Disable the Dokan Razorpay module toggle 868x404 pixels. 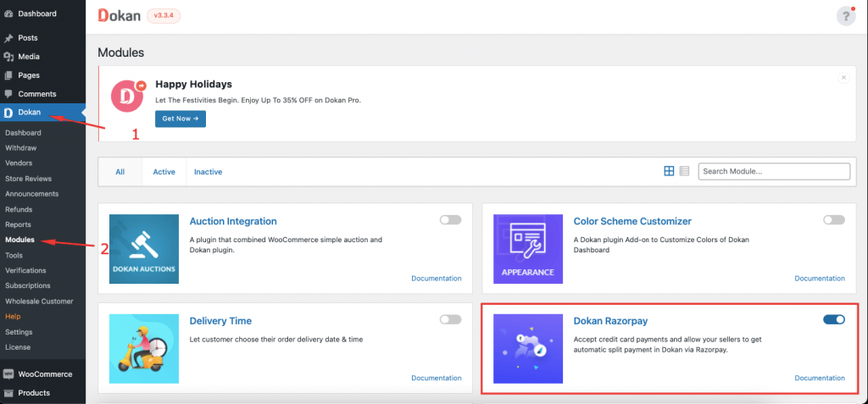pyautogui.click(x=833, y=320)
